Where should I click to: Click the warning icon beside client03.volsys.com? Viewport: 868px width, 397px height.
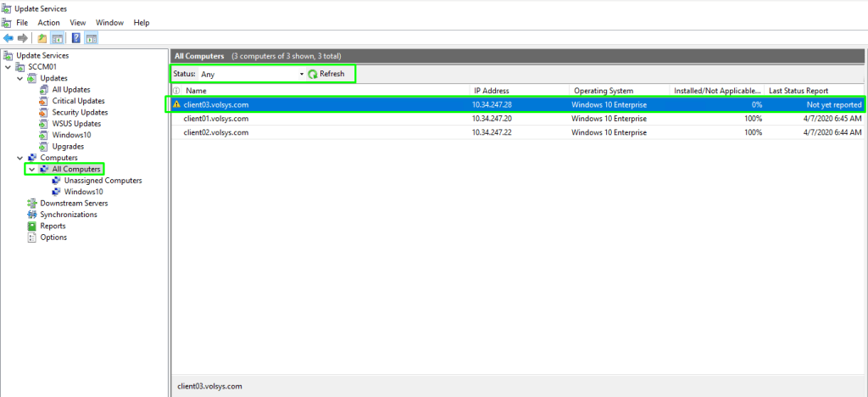click(x=176, y=104)
